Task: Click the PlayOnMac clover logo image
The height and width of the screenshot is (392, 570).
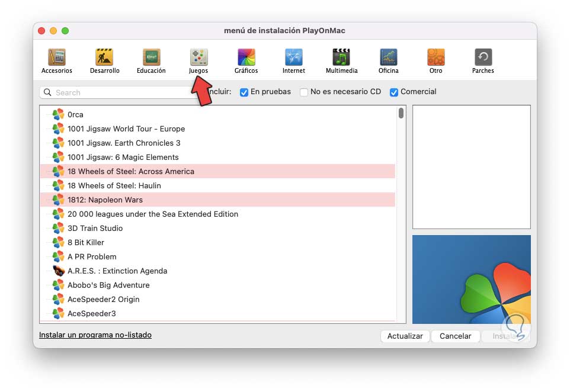Action: point(472,279)
